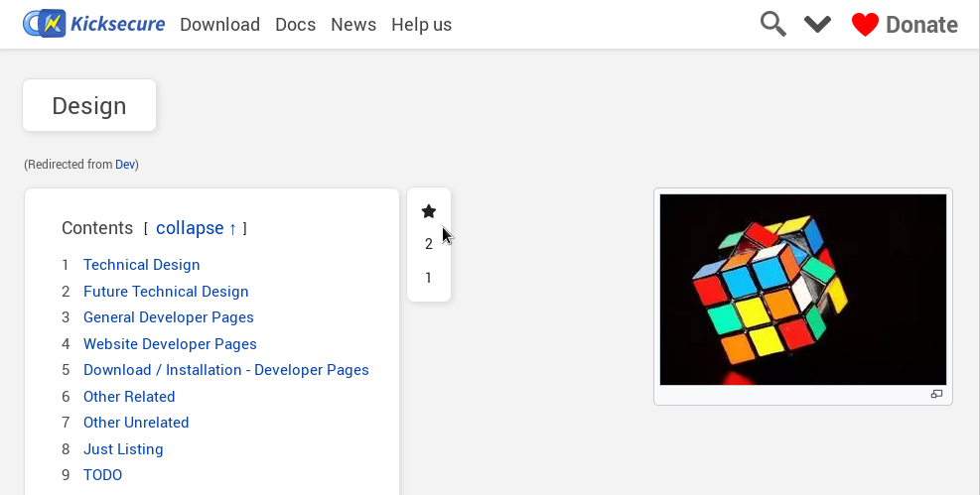
Task: Click the star icon in sidebar widget
Action: [429, 211]
